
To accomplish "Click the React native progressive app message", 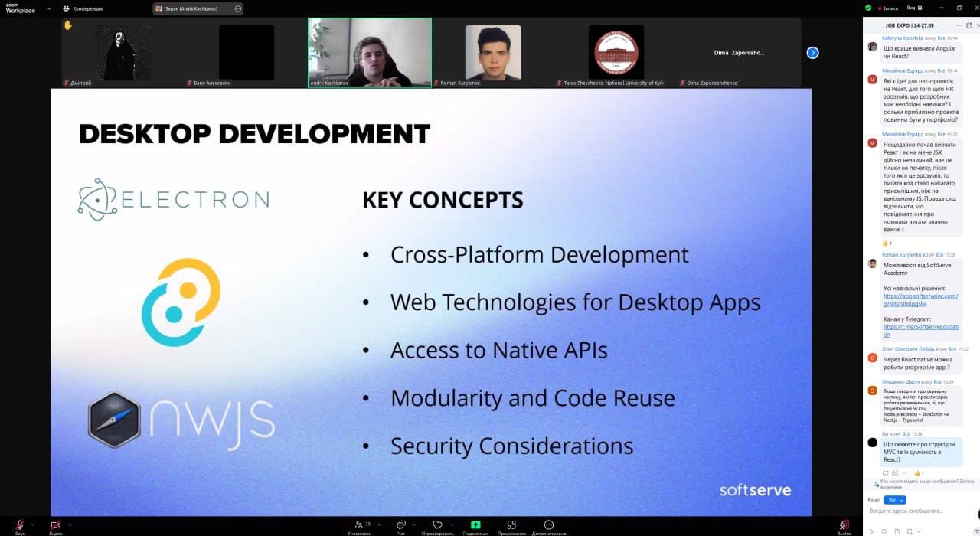I will pos(920,363).
